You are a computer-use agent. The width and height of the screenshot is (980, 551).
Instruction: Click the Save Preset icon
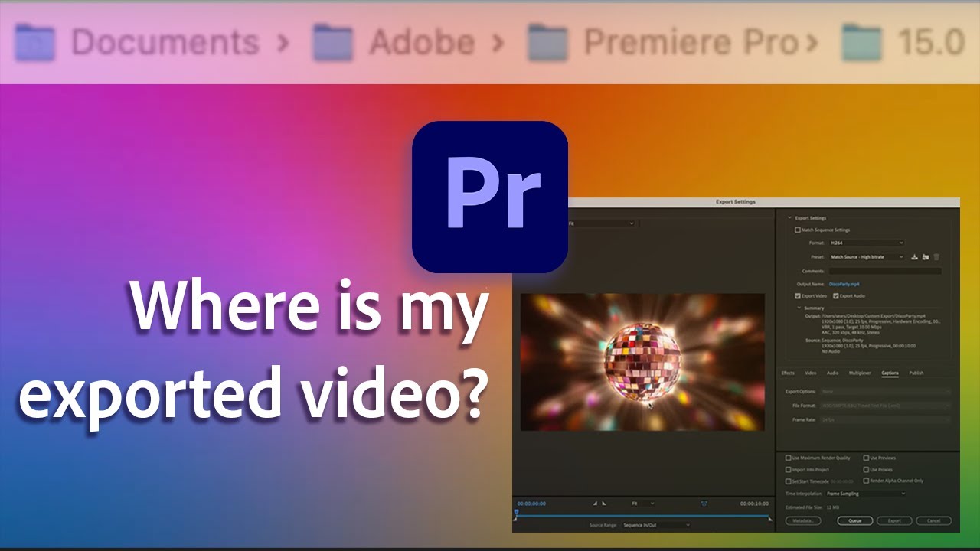914,257
